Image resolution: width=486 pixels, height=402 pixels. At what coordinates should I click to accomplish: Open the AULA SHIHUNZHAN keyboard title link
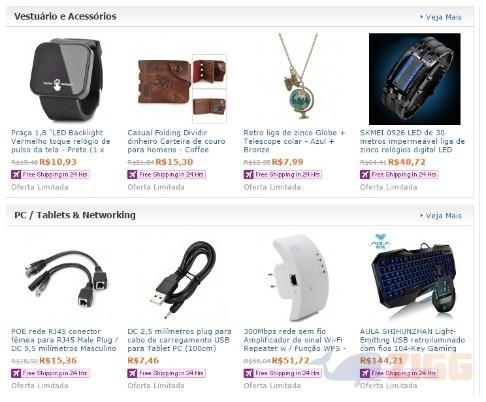click(x=412, y=340)
